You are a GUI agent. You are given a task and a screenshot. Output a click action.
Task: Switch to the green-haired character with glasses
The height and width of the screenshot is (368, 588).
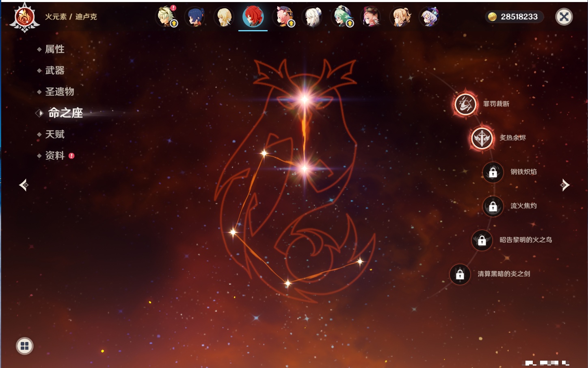click(x=342, y=17)
